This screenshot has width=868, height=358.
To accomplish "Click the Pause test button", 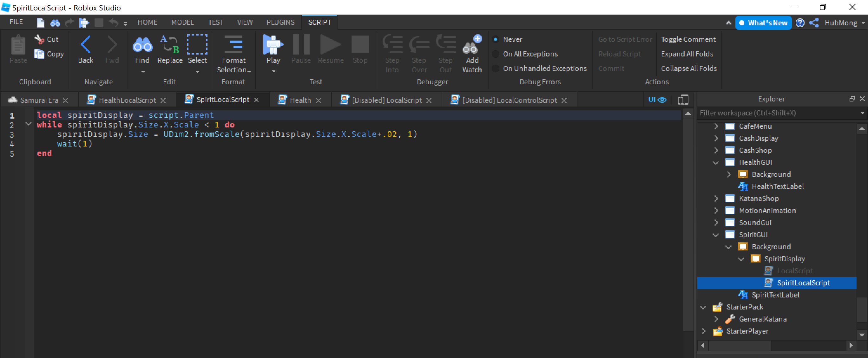I will (x=301, y=44).
